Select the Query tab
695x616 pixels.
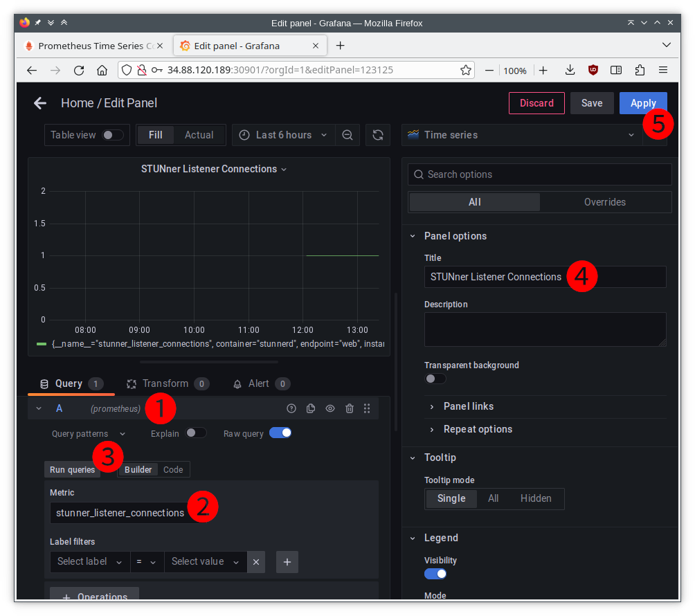tap(71, 383)
